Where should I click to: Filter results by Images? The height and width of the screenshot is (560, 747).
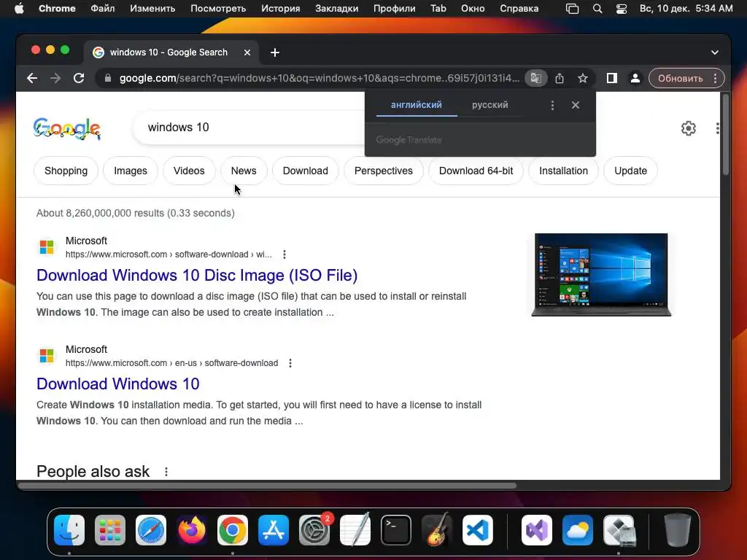pos(131,171)
